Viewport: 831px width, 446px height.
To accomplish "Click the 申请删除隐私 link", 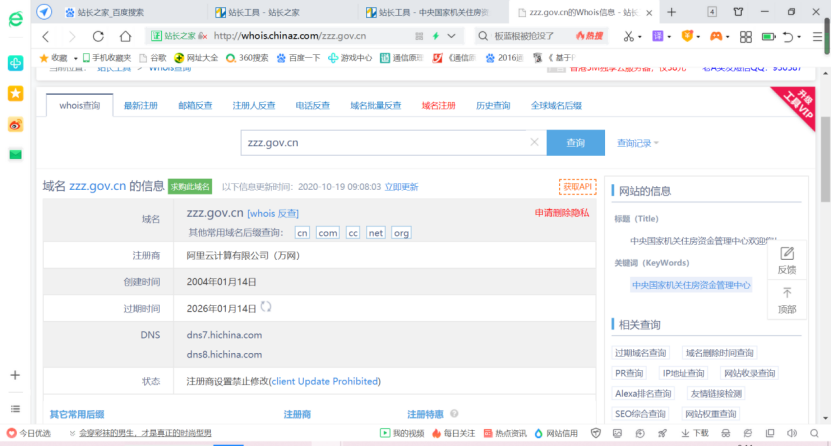I will pos(562,213).
